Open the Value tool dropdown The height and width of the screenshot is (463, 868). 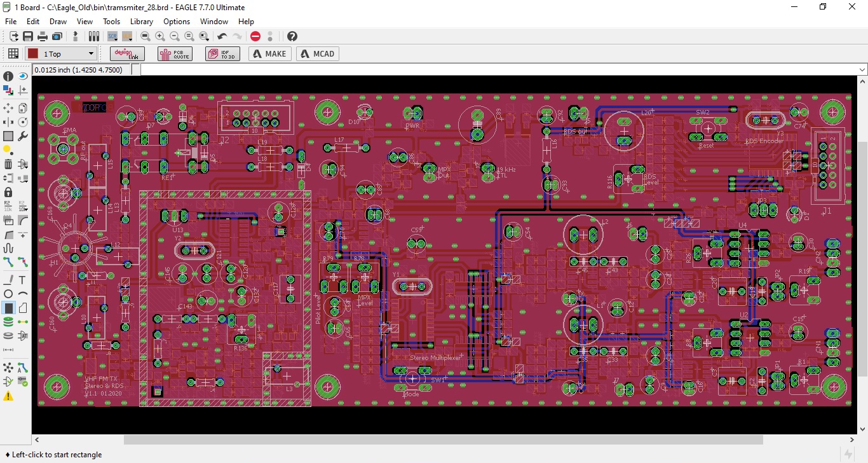23,206
